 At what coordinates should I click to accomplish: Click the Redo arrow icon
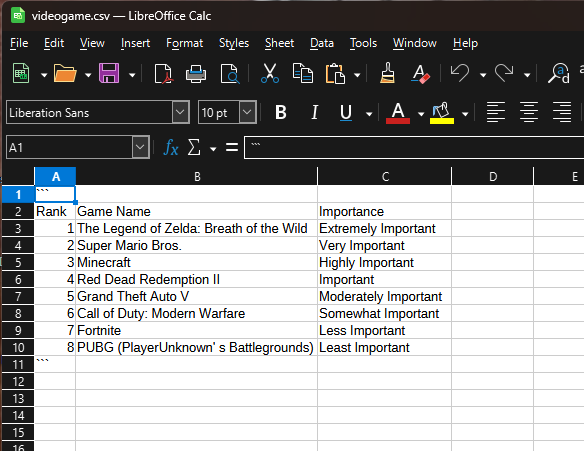pos(504,73)
